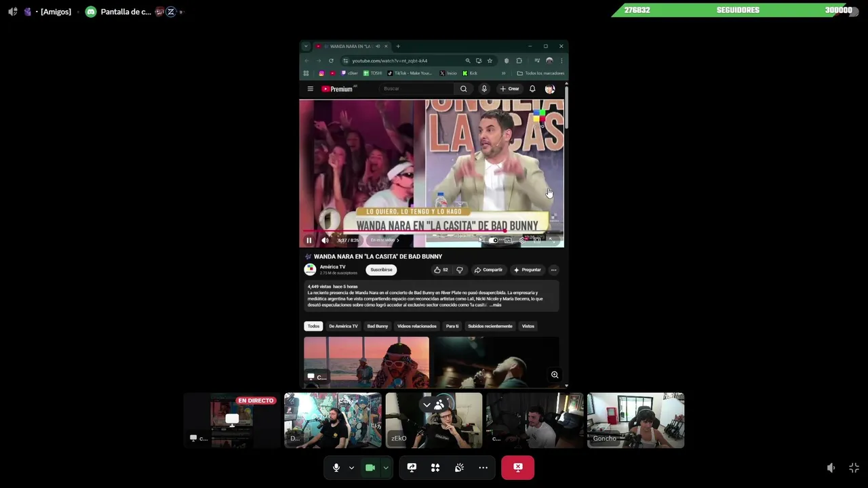The height and width of the screenshot is (488, 868).
Task: Open the TikTok bookmark
Action: coord(410,73)
